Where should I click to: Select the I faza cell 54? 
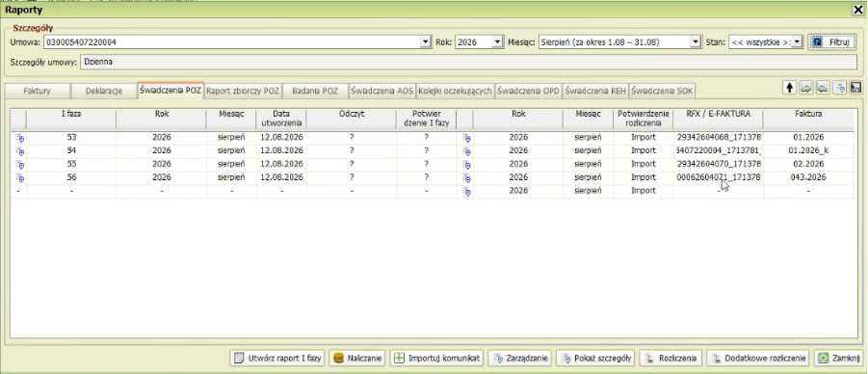pyautogui.click(x=71, y=150)
